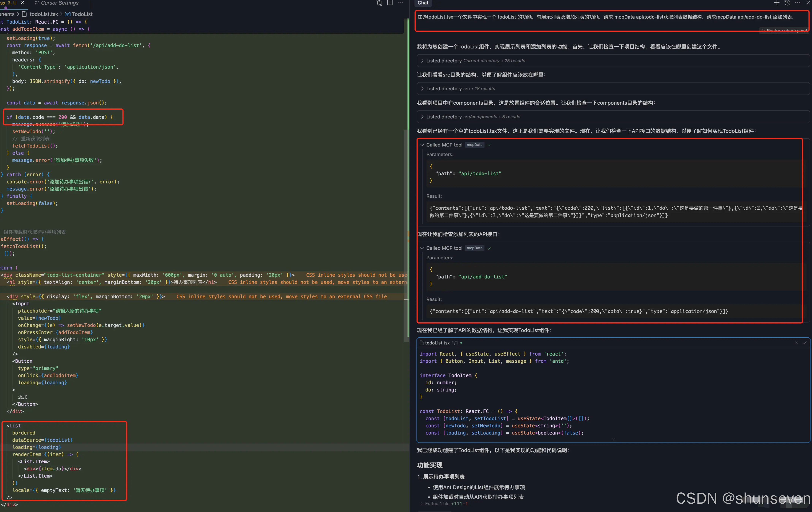
Task: Open editor more actions ellipsis
Action: point(400,3)
